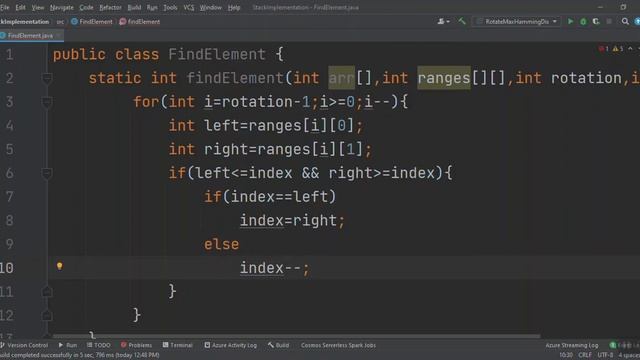Open the Build tool window
Image resolution: width=640 pixels, height=360 pixels.
tap(278, 345)
